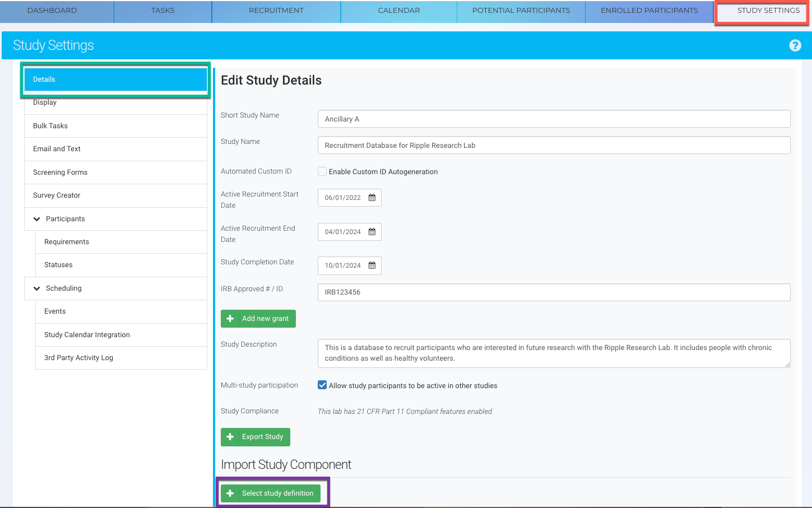The width and height of the screenshot is (812, 508).
Task: Go to the Calendar tab
Action: (x=398, y=11)
